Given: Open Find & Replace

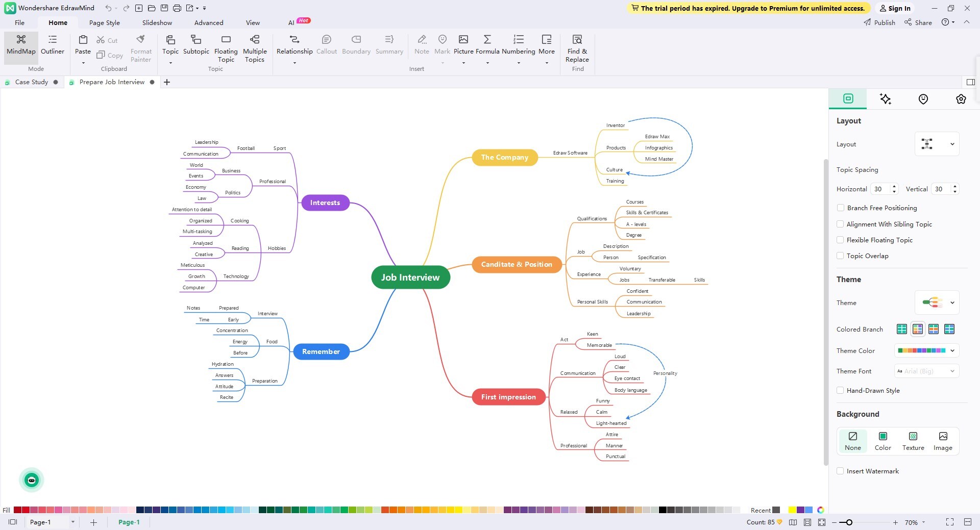Looking at the screenshot, I should tap(577, 48).
